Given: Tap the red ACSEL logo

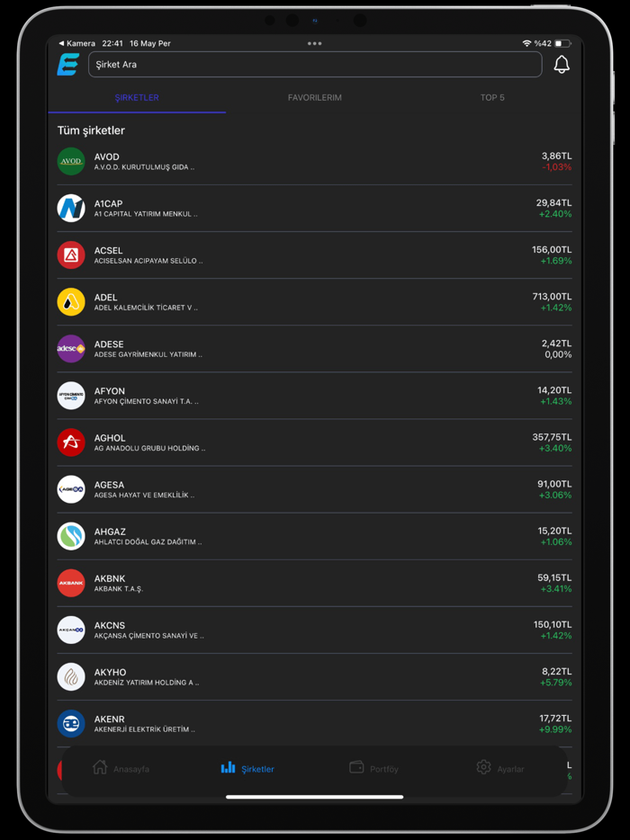Looking at the screenshot, I should (x=71, y=255).
